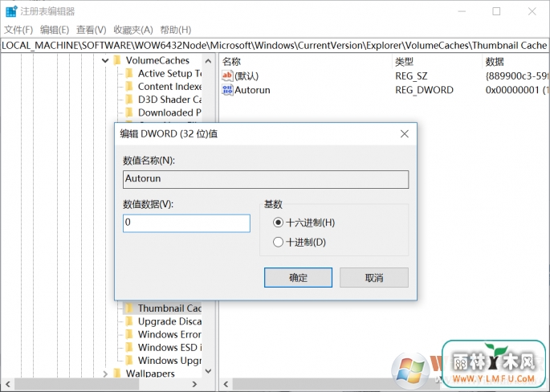Select the Windows Error tree item text
The width and height of the screenshot is (550, 392).
coord(169,334)
